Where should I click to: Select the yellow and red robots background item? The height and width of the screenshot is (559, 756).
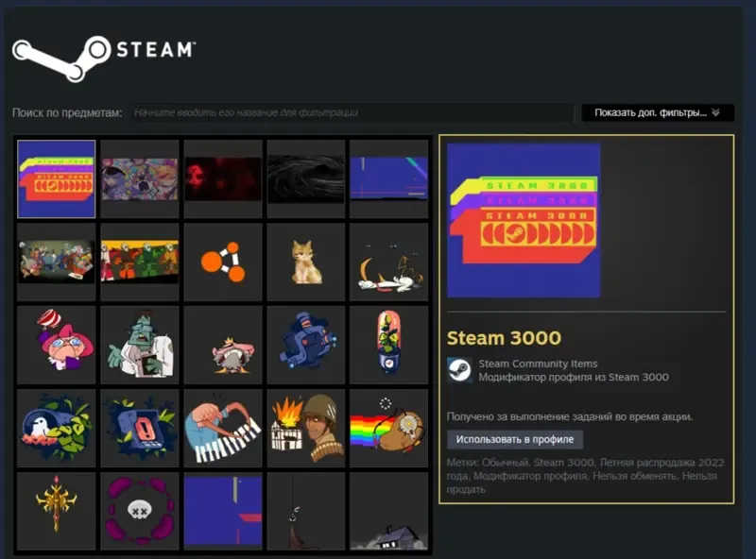139,262
